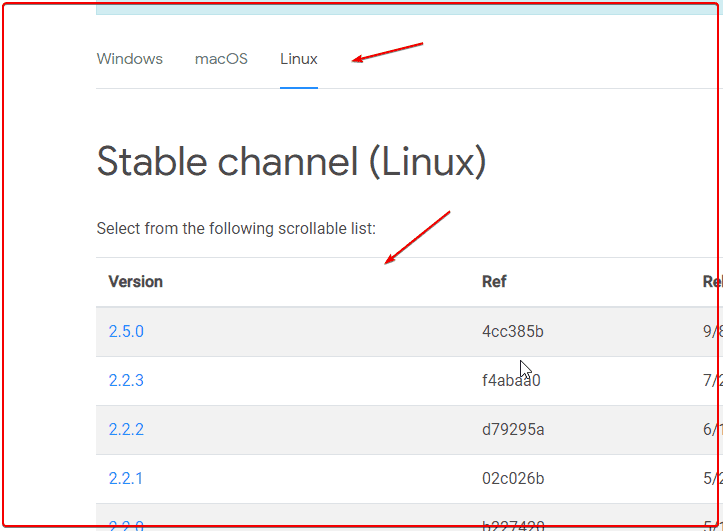This screenshot has height=531, width=723.
Task: Select the ref hash 02c026b
Action: click(x=513, y=478)
